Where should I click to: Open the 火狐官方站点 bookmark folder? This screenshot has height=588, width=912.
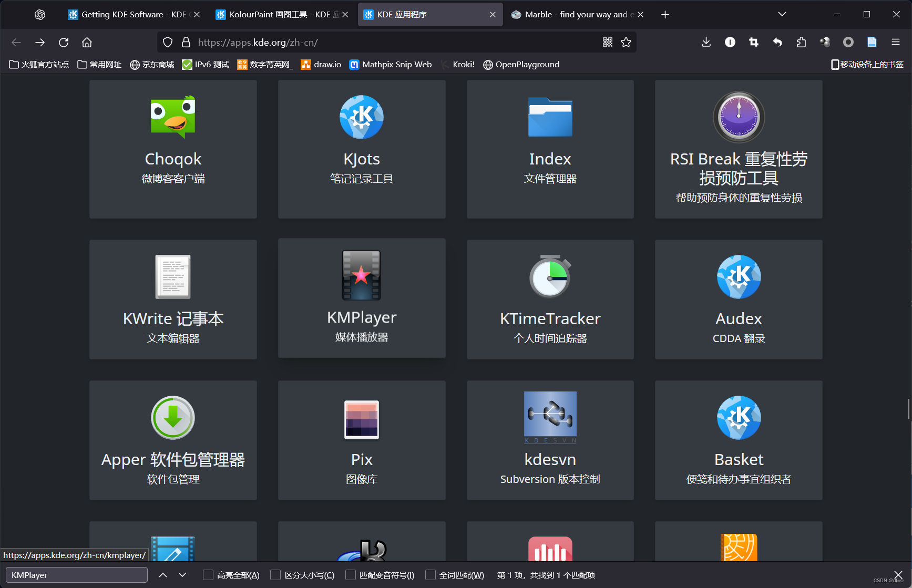point(39,64)
